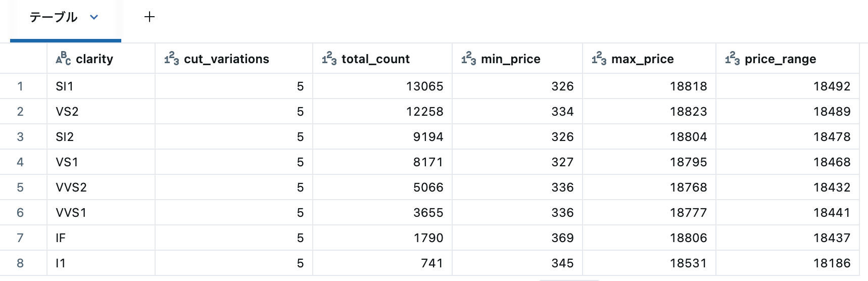Click the max_price cell showing 18823

[649, 112]
